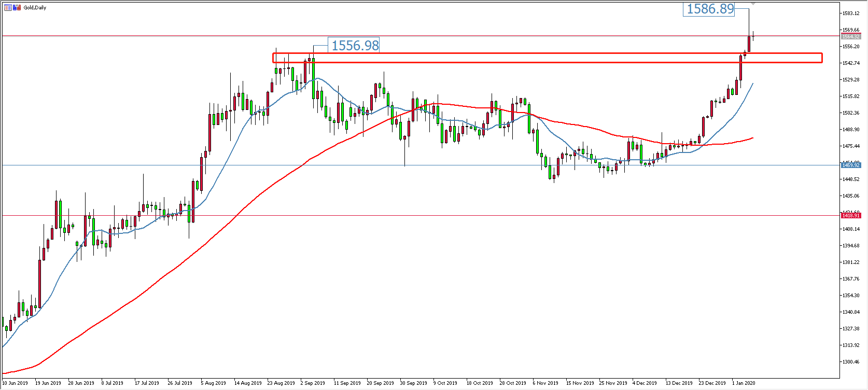Click the 1502.36 price scale label

coord(851,113)
